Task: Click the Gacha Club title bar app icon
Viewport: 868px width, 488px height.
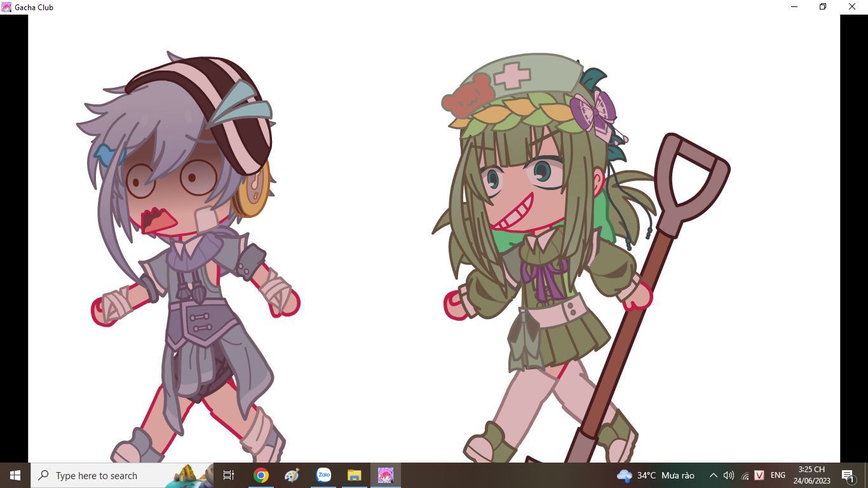Action: pos(6,7)
